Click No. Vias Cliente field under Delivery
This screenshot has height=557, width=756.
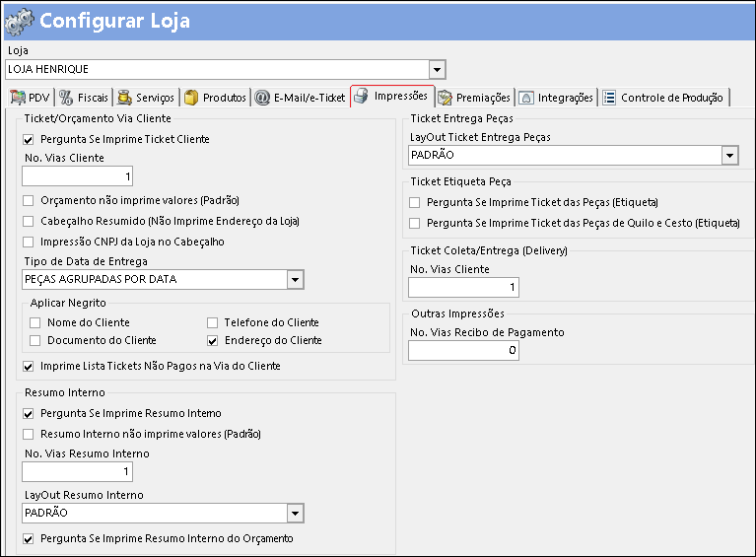coord(464,288)
